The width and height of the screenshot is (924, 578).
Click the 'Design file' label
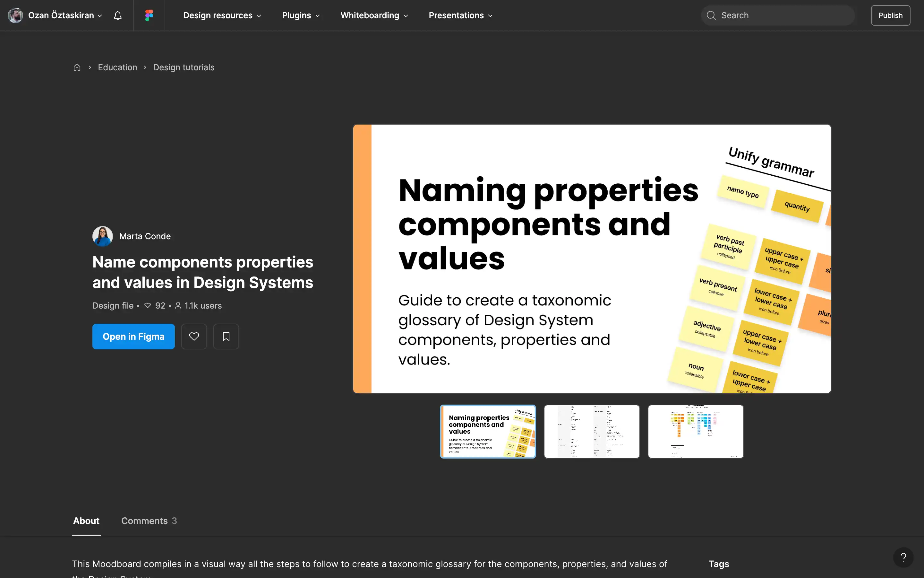pos(113,306)
